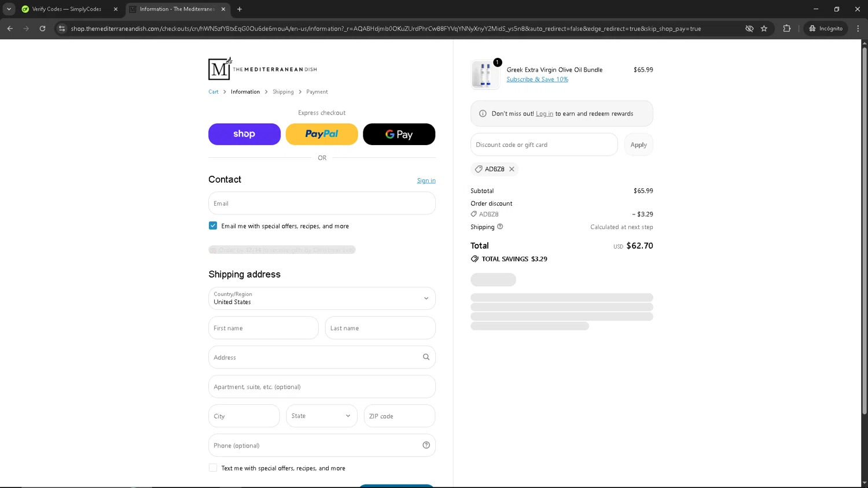Reload the checkout page
The width and height of the screenshot is (868, 488).
click(42, 28)
